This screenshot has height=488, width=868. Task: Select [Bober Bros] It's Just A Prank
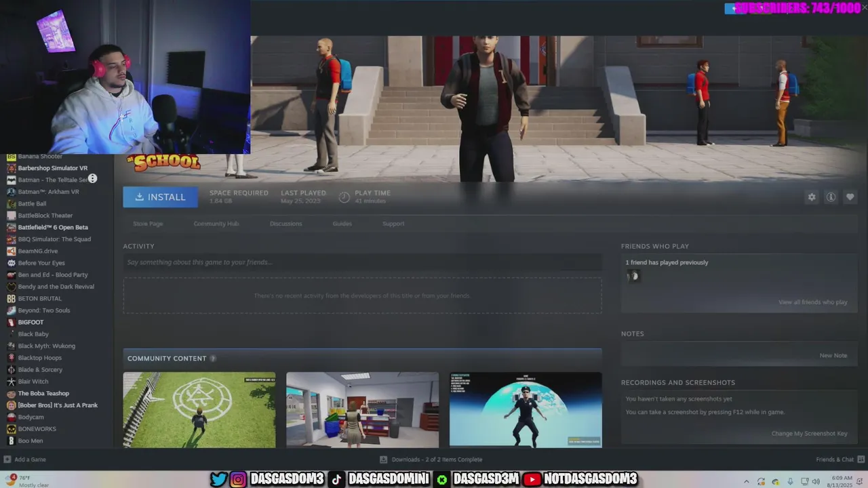coord(58,405)
